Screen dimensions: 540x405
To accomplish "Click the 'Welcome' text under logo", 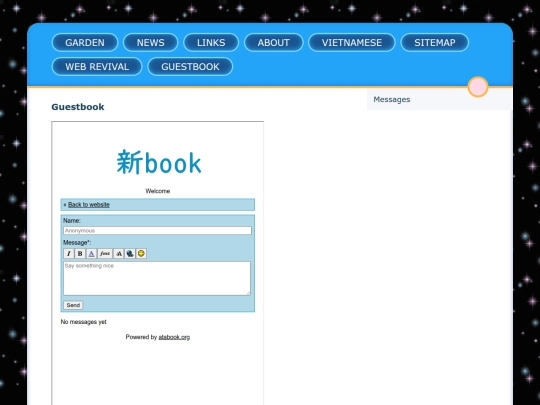I will [x=158, y=191].
